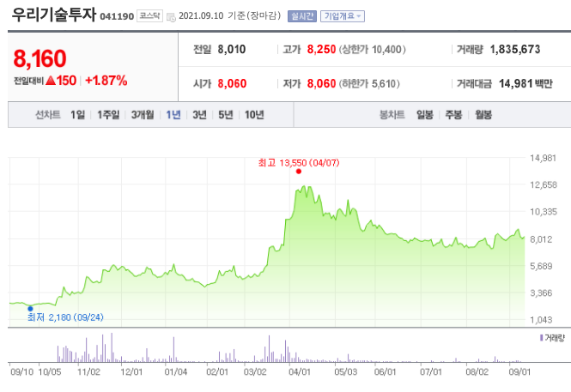
Task: Click the 8,012 y-axis label
Action: click(x=541, y=239)
